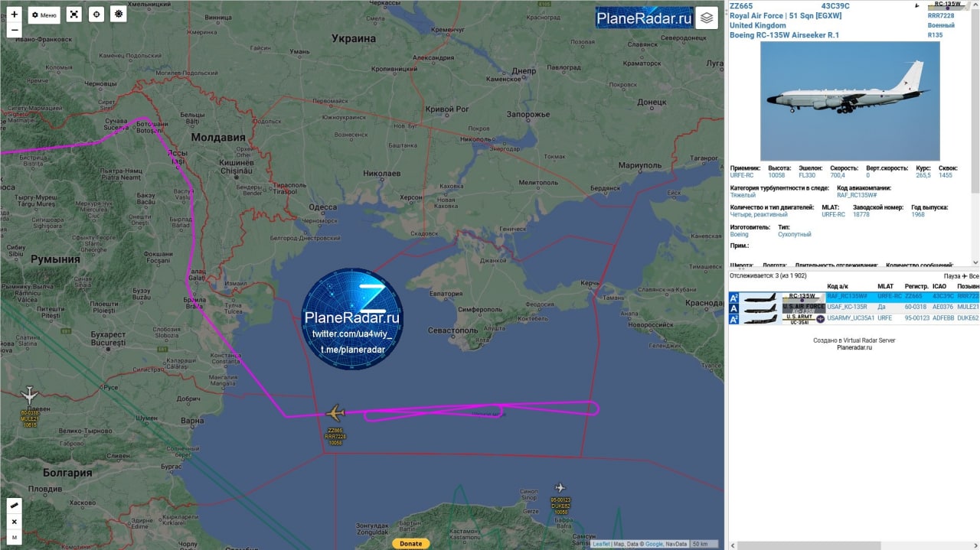The height and width of the screenshot is (550, 980).
Task: Select RRR7228 aircraft icon on map
Action: (335, 413)
